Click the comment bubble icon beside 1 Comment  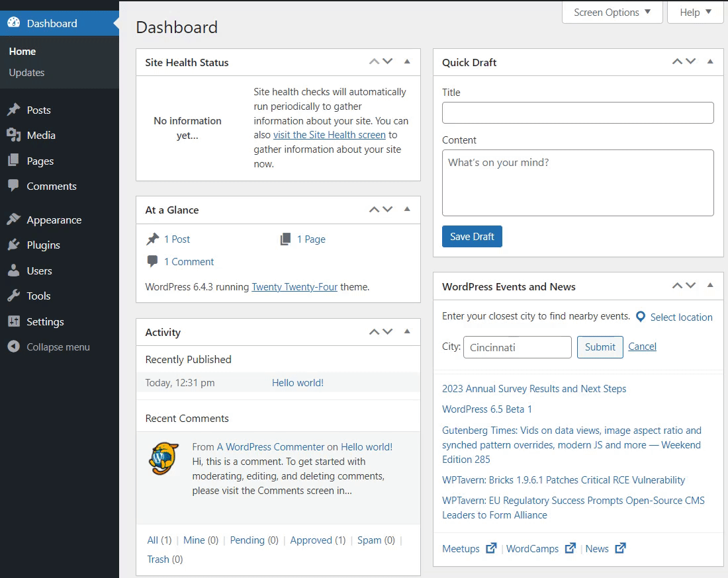point(152,261)
